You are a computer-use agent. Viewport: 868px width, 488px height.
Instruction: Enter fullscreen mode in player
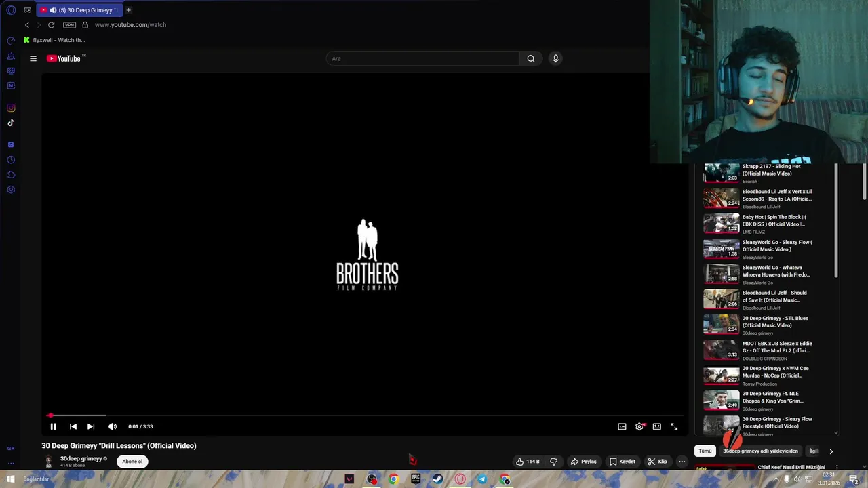pos(674,426)
